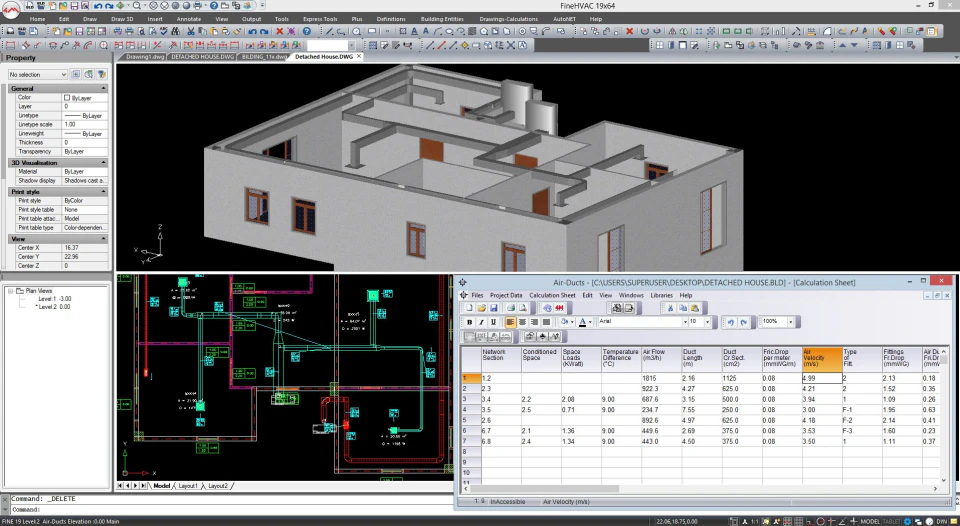960x526 pixels.
Task: Open Building Entities menu in FineHVAC
Action: [442, 19]
